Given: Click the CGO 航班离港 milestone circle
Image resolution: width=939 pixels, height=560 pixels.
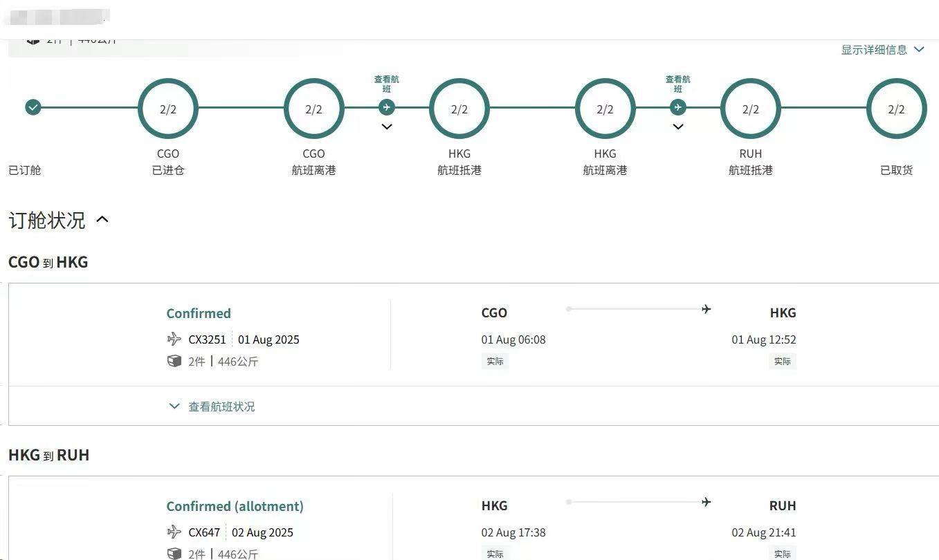Looking at the screenshot, I should (313, 109).
